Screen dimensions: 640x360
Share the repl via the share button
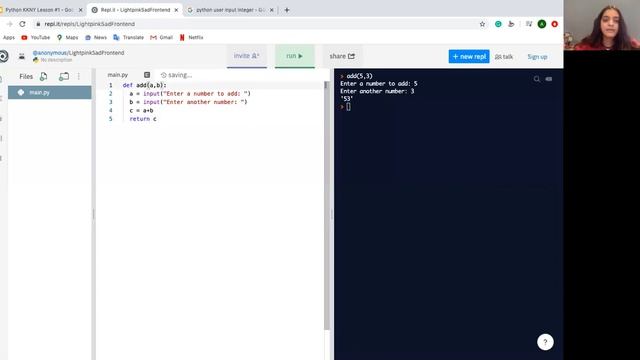coord(342,56)
